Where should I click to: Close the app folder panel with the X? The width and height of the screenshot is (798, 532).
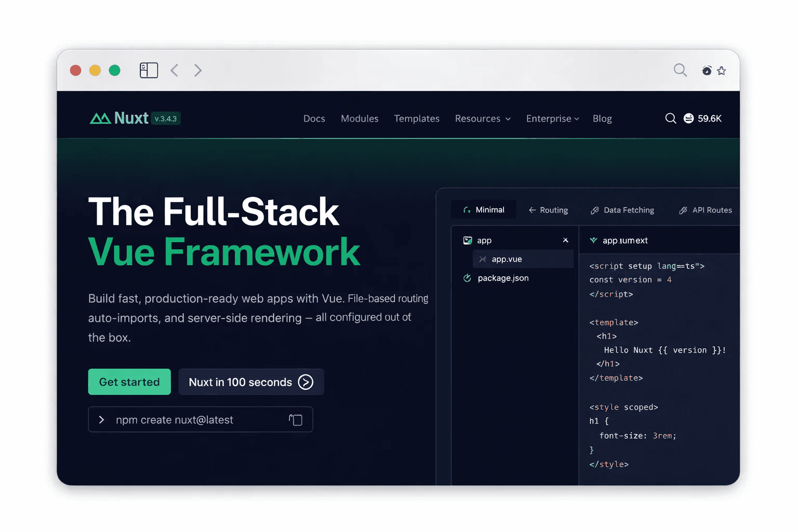(x=566, y=240)
